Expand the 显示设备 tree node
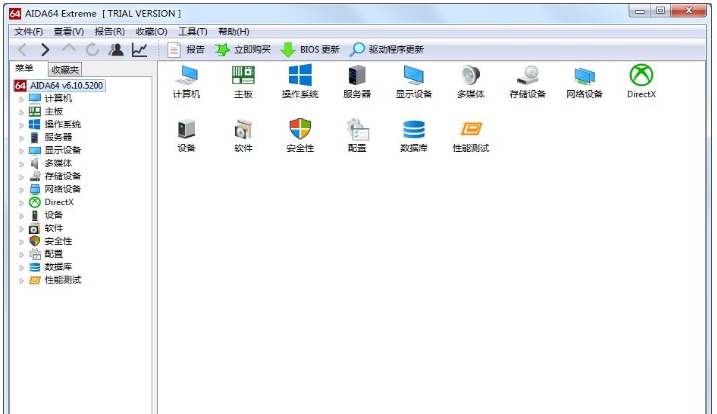The width and height of the screenshot is (717, 414). 21,151
